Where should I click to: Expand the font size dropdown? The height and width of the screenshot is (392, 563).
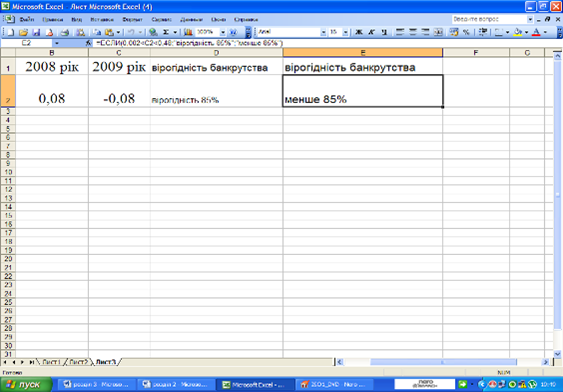(345, 32)
